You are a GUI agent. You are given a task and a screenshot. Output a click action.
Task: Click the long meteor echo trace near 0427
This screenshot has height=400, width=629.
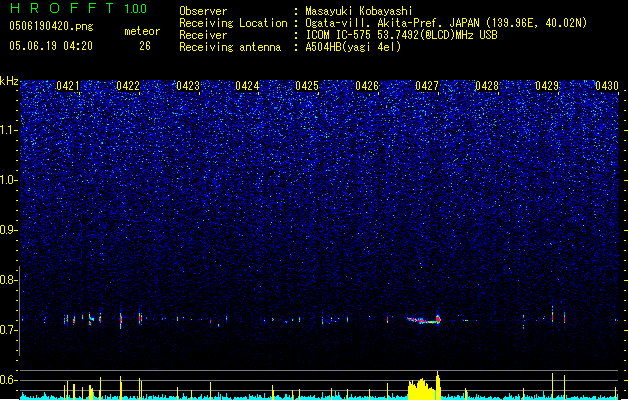(424, 320)
